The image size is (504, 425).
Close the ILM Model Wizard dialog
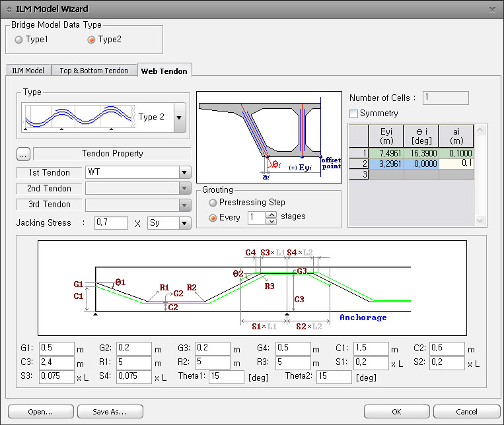[x=492, y=9]
